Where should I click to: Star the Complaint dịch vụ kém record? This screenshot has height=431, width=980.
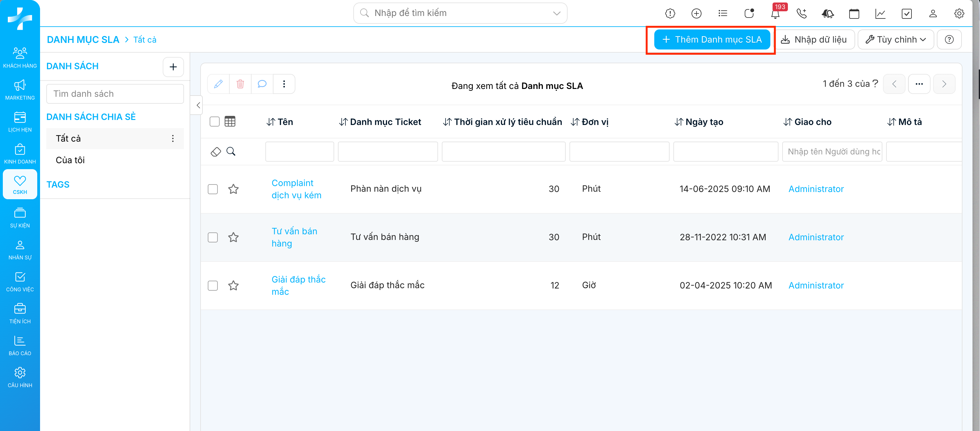(233, 189)
